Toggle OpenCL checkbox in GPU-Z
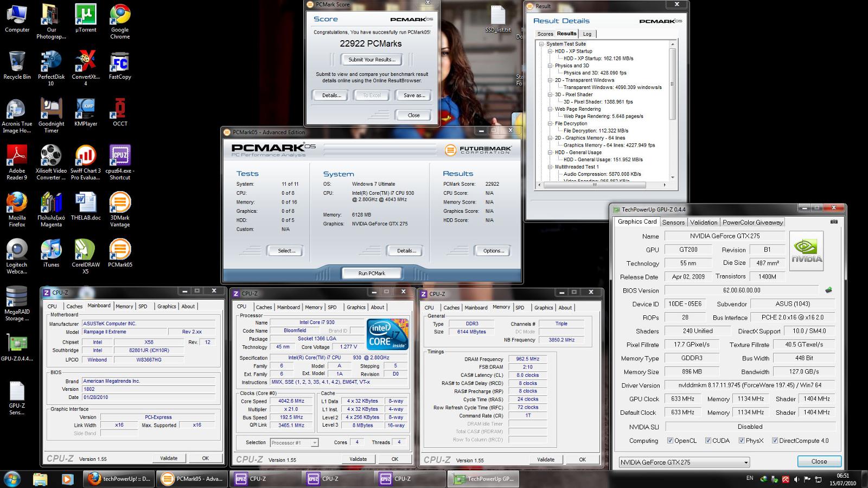The image size is (868, 488). coord(670,441)
